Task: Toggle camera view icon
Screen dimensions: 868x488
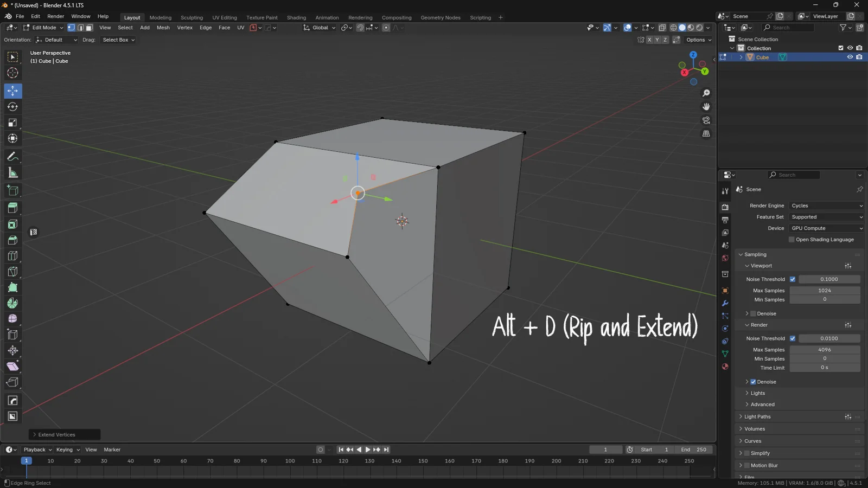Action: pyautogui.click(x=706, y=120)
